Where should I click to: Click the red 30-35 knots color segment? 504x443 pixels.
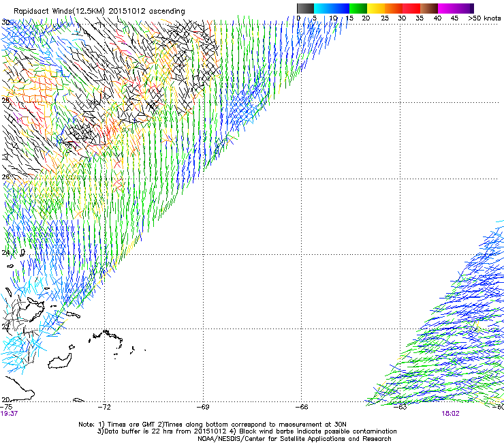point(411,8)
